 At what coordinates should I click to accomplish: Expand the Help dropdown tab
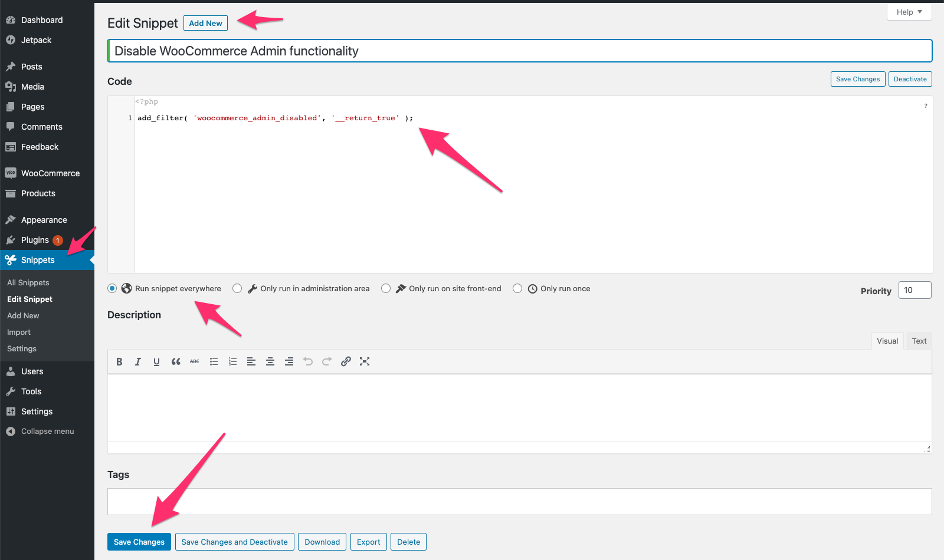[x=909, y=12]
